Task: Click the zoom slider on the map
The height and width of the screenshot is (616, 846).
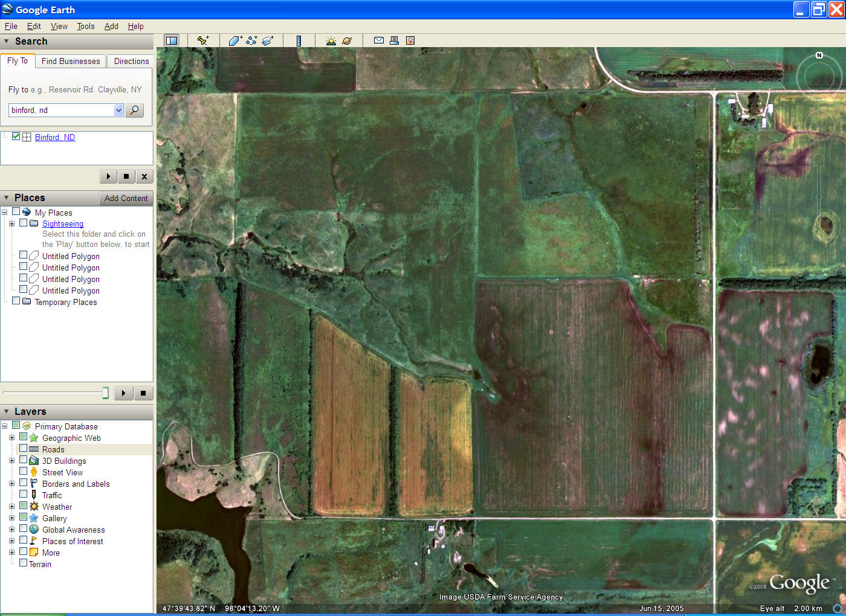Action: [x=819, y=197]
